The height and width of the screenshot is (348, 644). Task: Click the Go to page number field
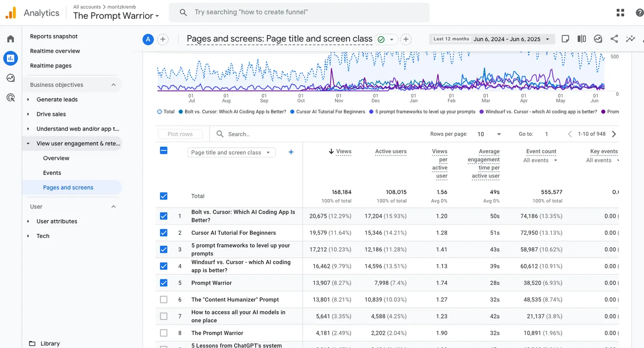(546, 134)
